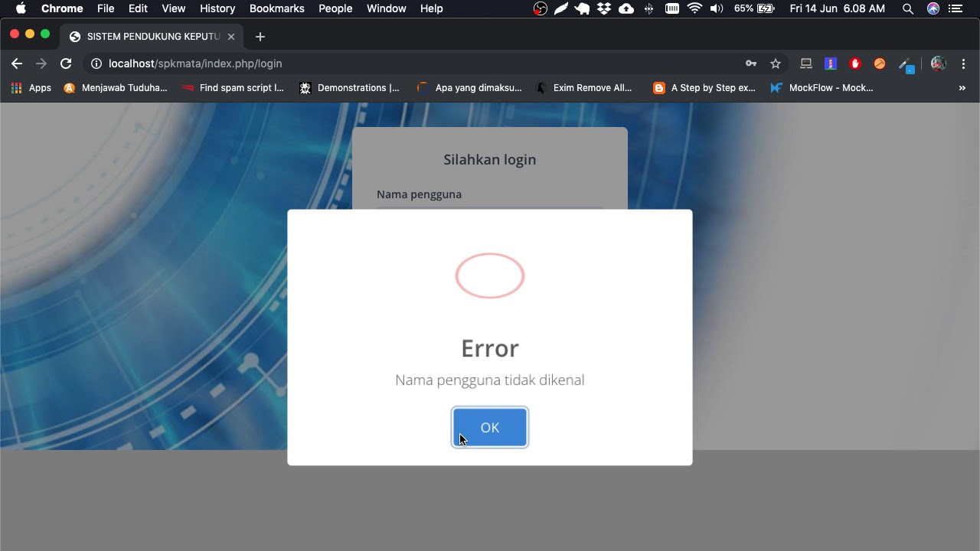The height and width of the screenshot is (551, 980).
Task: Select the SISTEM PENDUKUNG KEPUTUSAN tab
Action: point(153,37)
